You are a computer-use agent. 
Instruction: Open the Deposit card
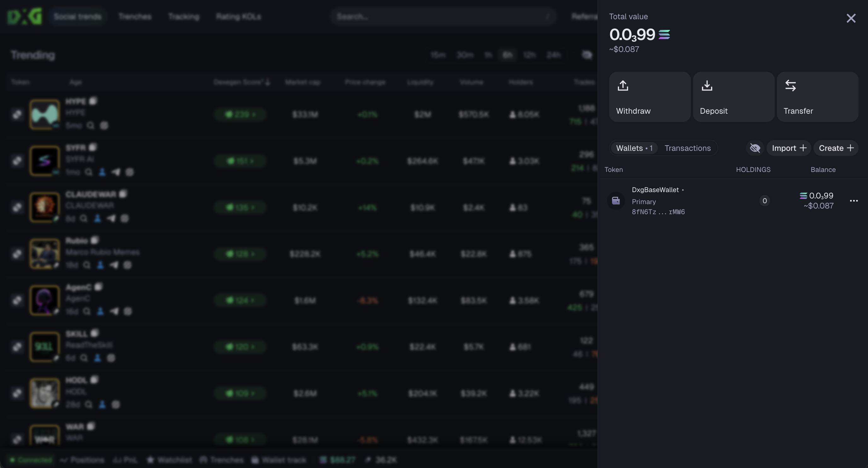(x=733, y=97)
